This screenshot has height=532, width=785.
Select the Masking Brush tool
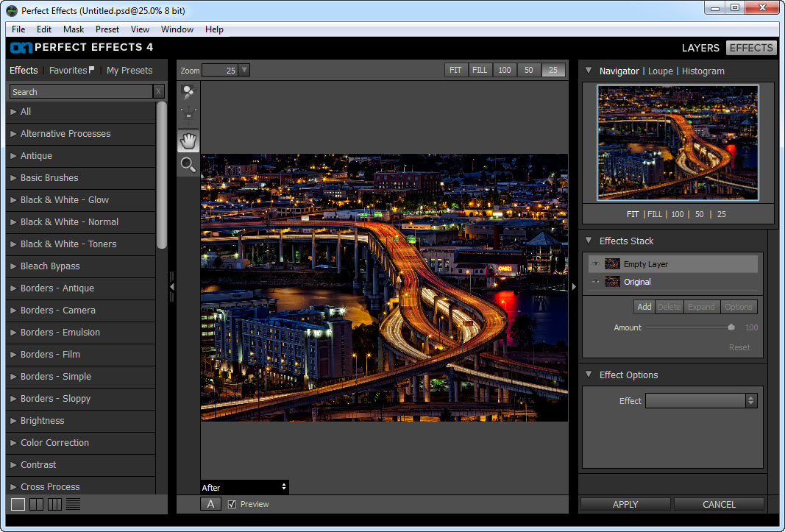(x=188, y=92)
